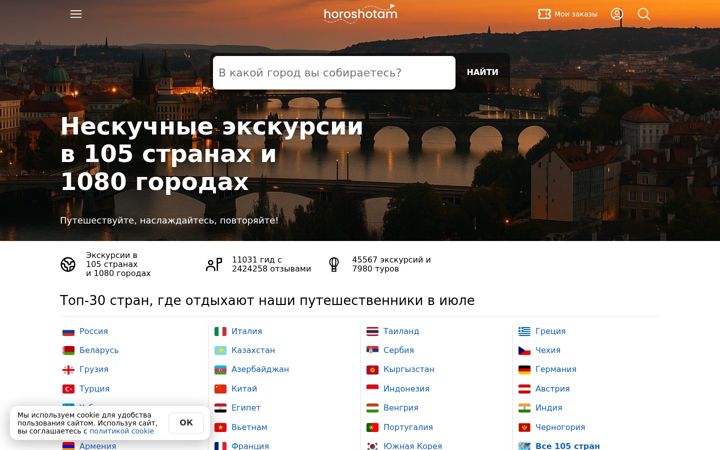
Task: Click the search magnifier icon
Action: [x=644, y=14]
